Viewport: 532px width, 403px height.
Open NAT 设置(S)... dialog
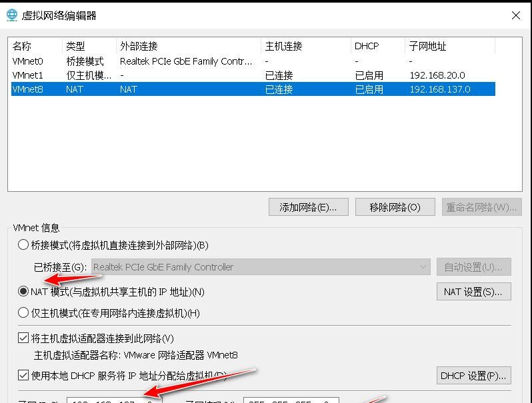473,292
